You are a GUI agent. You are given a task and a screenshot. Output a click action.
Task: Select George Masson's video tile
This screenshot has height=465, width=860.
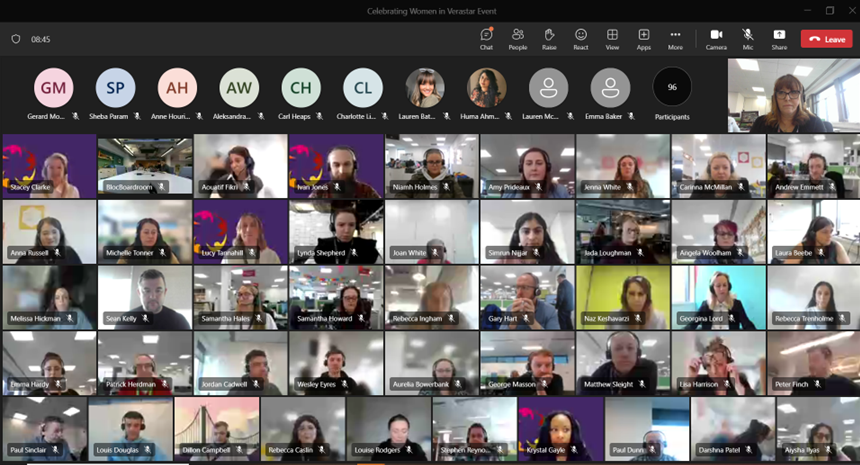pyautogui.click(x=528, y=363)
